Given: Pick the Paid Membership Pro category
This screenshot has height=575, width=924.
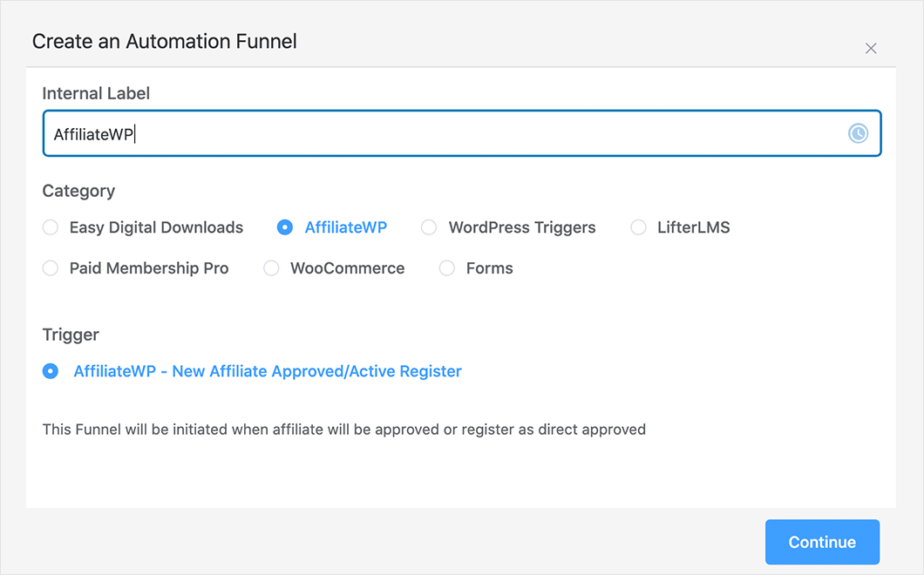Looking at the screenshot, I should click(51, 267).
